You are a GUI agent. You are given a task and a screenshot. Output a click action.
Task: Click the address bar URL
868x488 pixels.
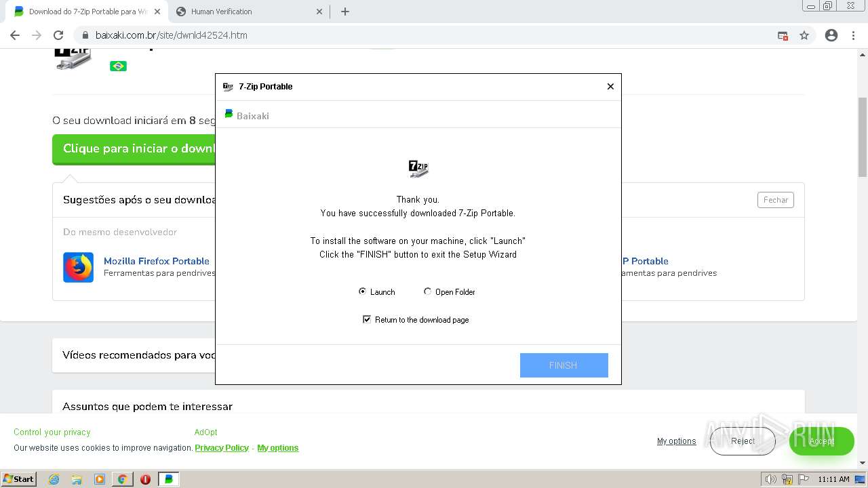pyautogui.click(x=171, y=35)
